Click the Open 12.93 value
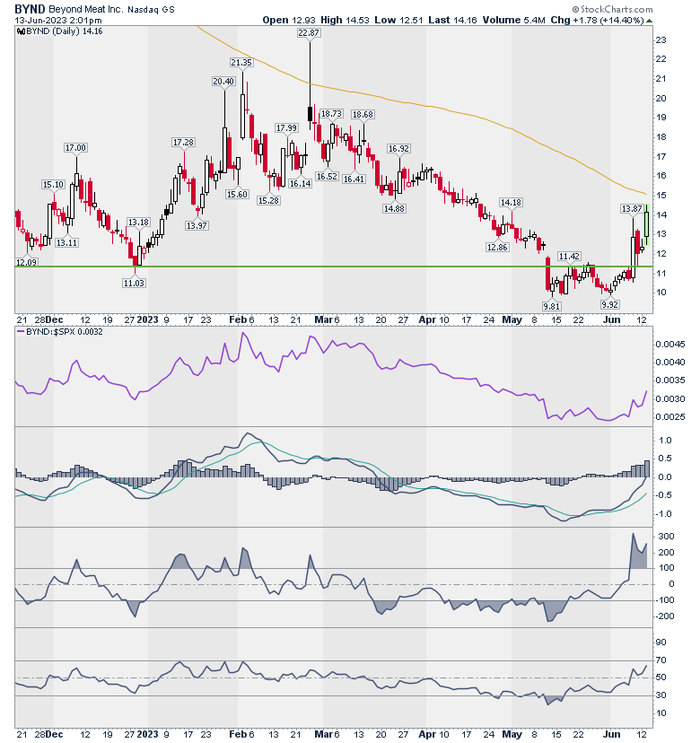This screenshot has width=700, height=743. coord(289,21)
